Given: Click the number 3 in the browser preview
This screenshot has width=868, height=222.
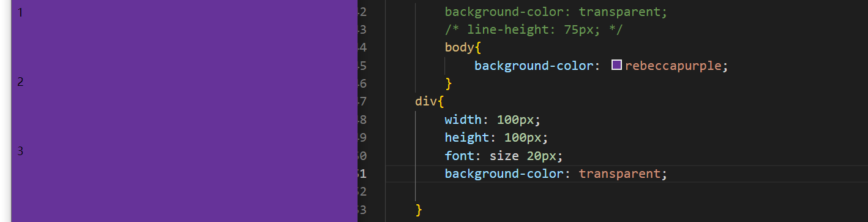Looking at the screenshot, I should 20,151.
